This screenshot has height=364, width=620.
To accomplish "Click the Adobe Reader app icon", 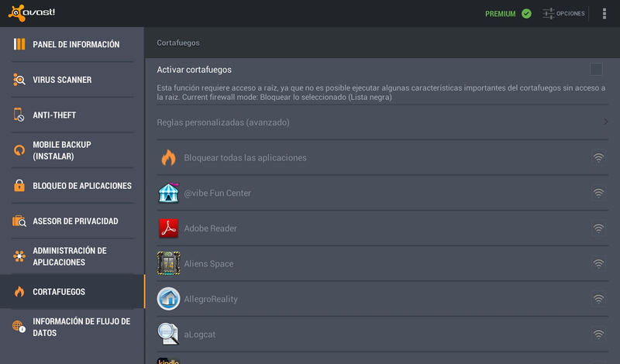I will coord(168,228).
